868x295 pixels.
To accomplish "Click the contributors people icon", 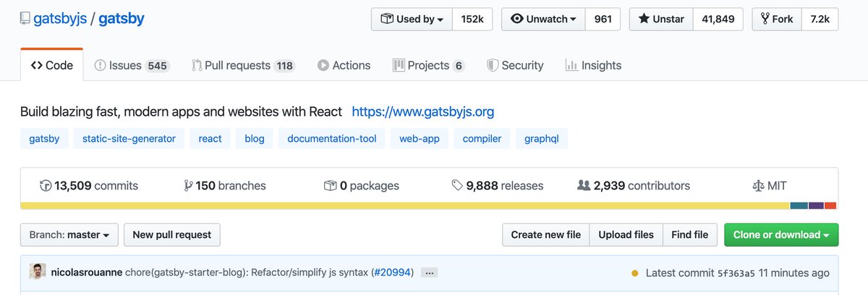I will (584, 186).
